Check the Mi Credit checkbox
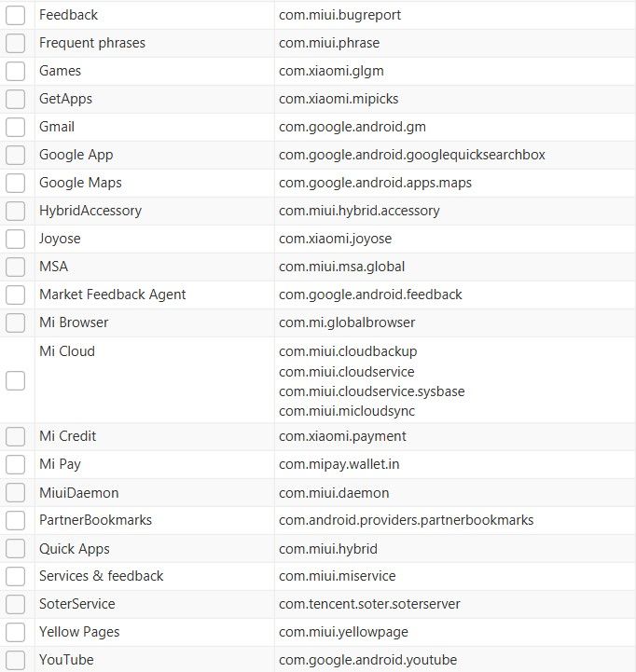This screenshot has height=672, width=636. (16, 437)
